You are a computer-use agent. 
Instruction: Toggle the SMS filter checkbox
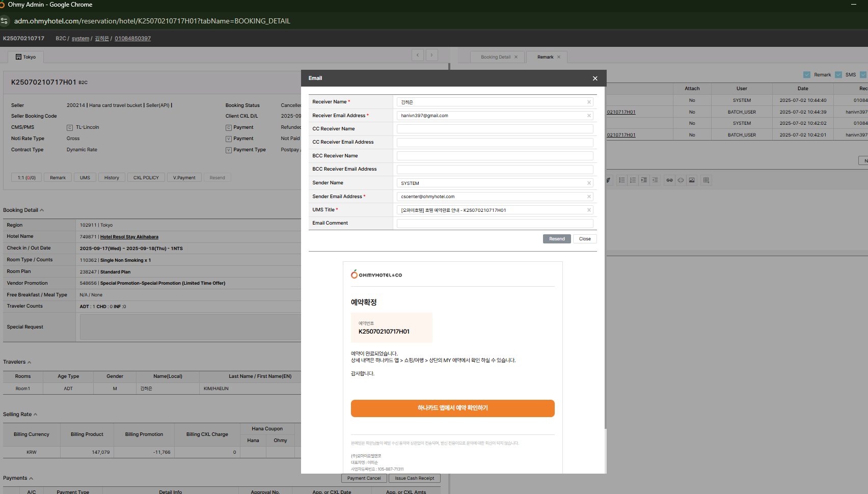point(838,75)
